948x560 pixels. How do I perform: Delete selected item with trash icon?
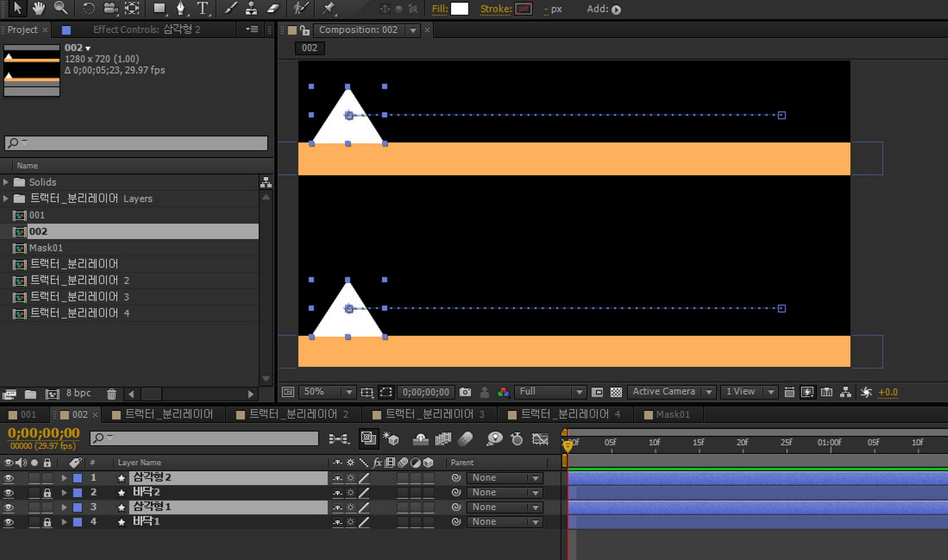(x=111, y=394)
